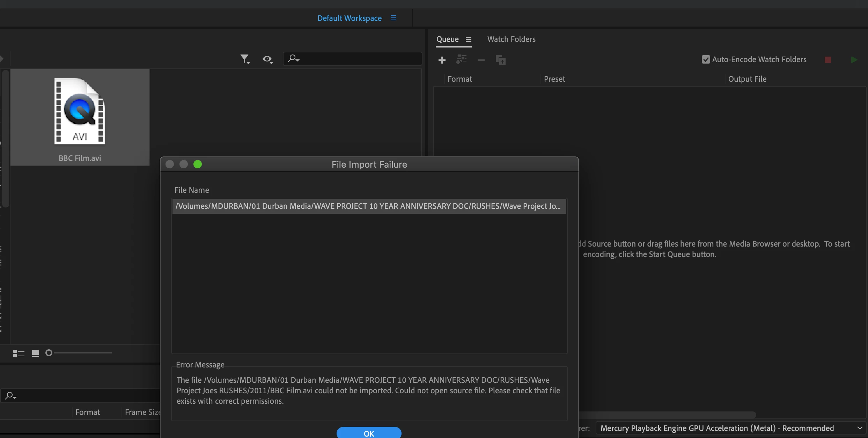This screenshot has width=868, height=438.
Task: Click the Remove minus icon in Queue
Action: (x=481, y=60)
